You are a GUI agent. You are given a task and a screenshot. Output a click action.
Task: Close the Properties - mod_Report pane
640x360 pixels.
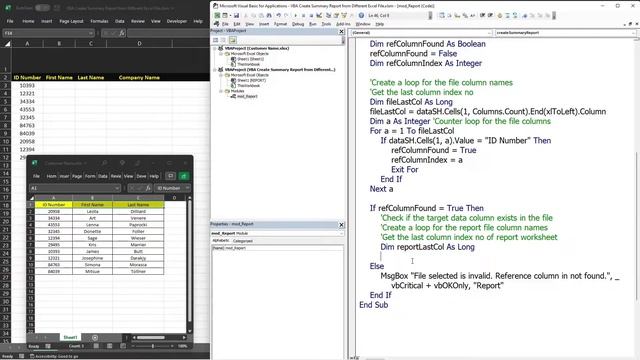[x=342, y=225]
